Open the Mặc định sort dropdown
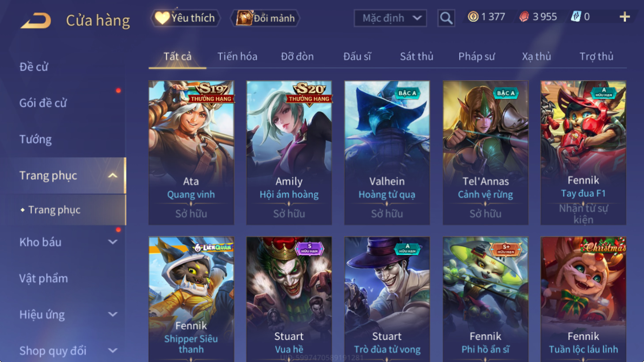 [390, 18]
